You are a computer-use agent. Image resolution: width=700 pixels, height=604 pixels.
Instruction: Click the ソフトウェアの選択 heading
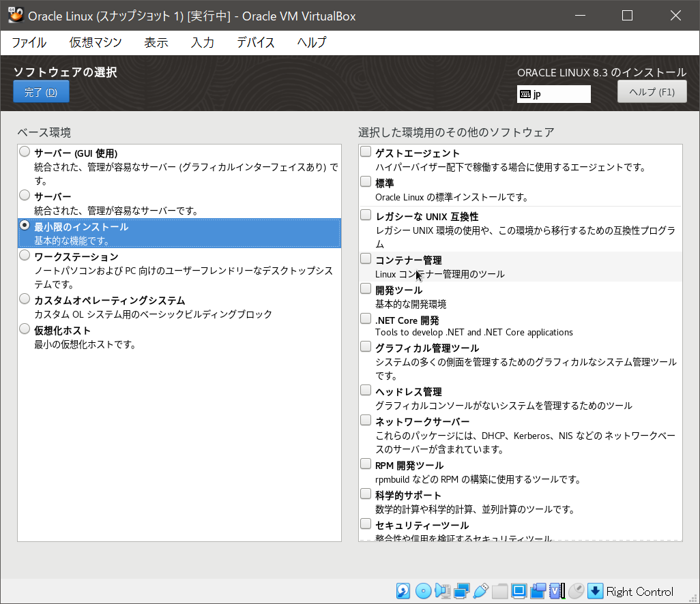65,72
